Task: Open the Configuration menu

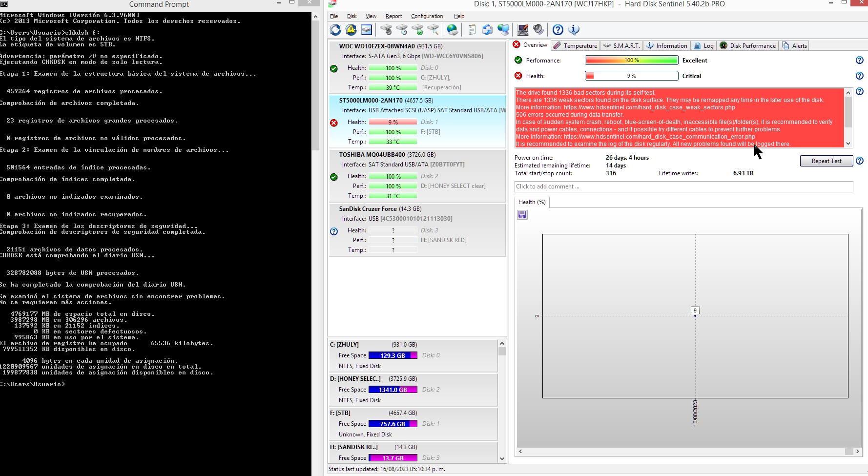Action: pos(427,16)
